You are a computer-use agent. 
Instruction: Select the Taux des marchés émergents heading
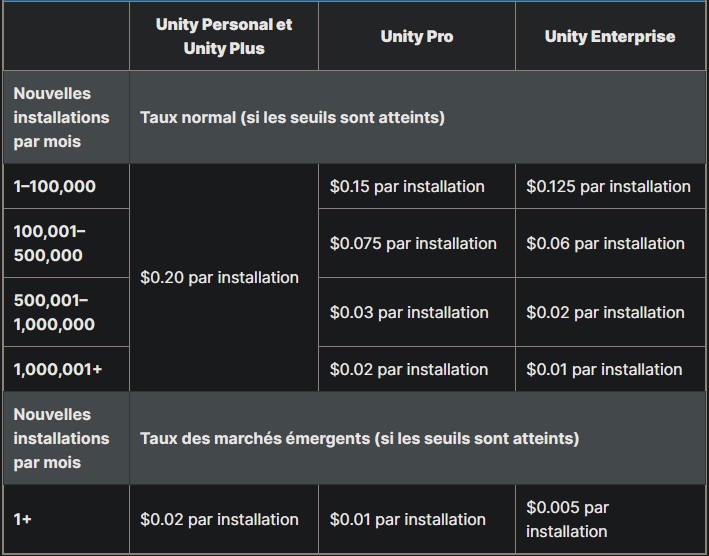pos(359,438)
